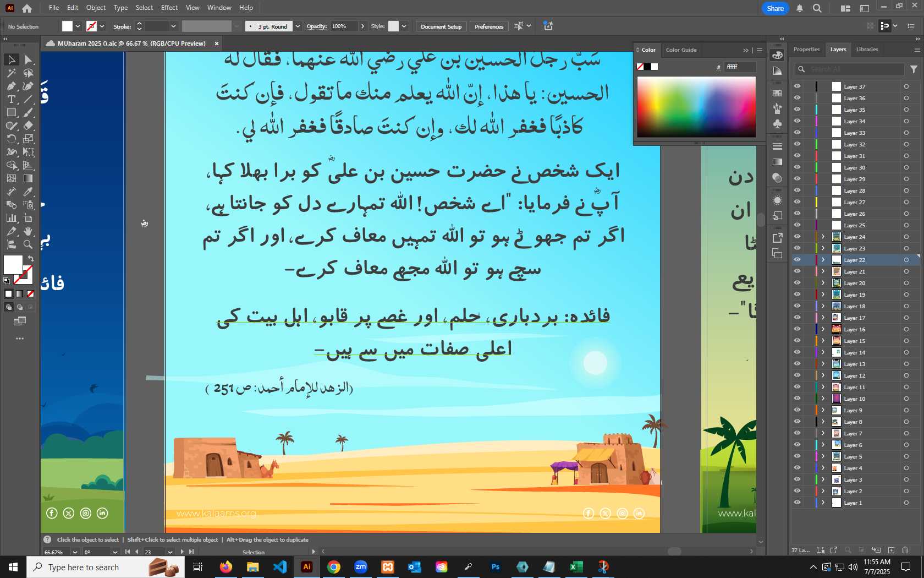
Task: Click the Preferences button
Action: 489,26
